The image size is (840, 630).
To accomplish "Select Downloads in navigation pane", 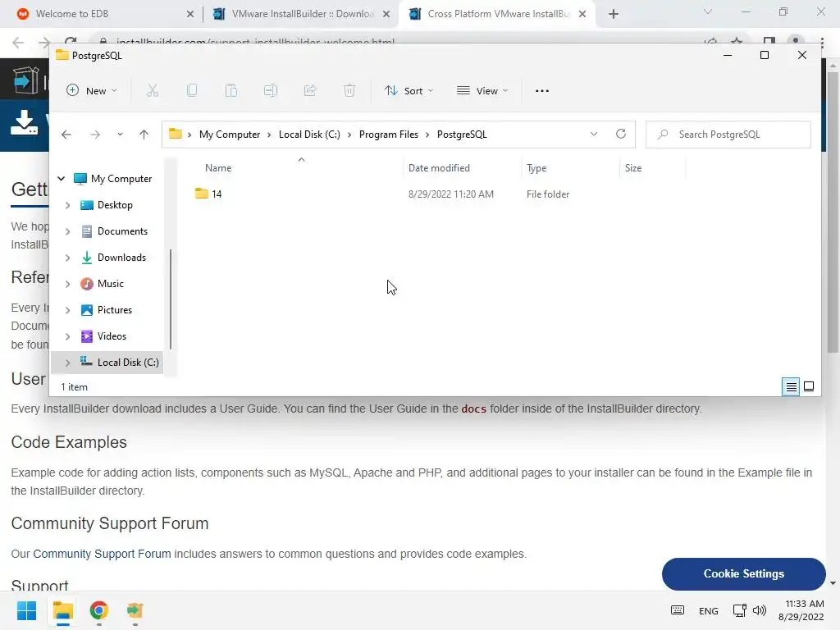I will pos(121,258).
